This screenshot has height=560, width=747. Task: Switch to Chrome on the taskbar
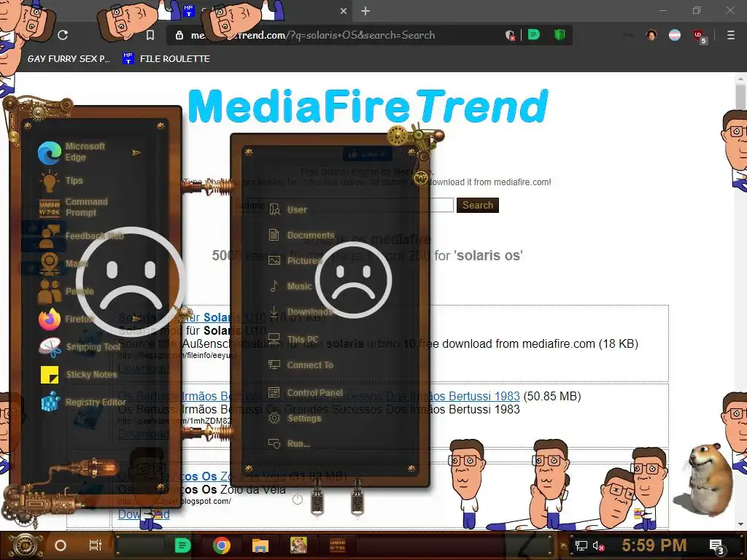(x=222, y=545)
